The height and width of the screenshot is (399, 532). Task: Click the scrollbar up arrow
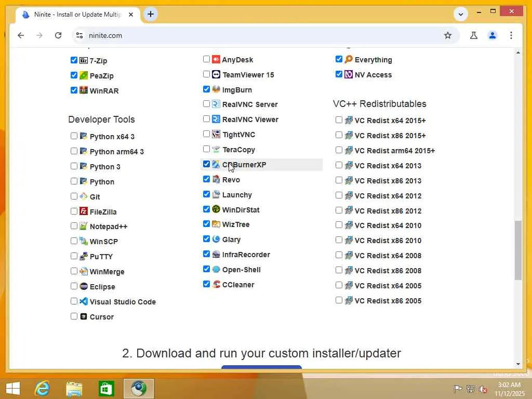tap(518, 52)
